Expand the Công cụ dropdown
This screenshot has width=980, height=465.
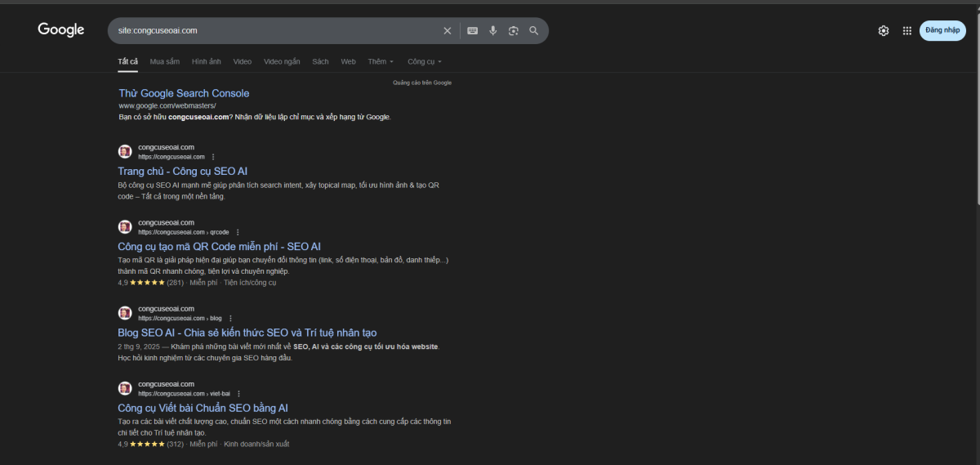[425, 61]
